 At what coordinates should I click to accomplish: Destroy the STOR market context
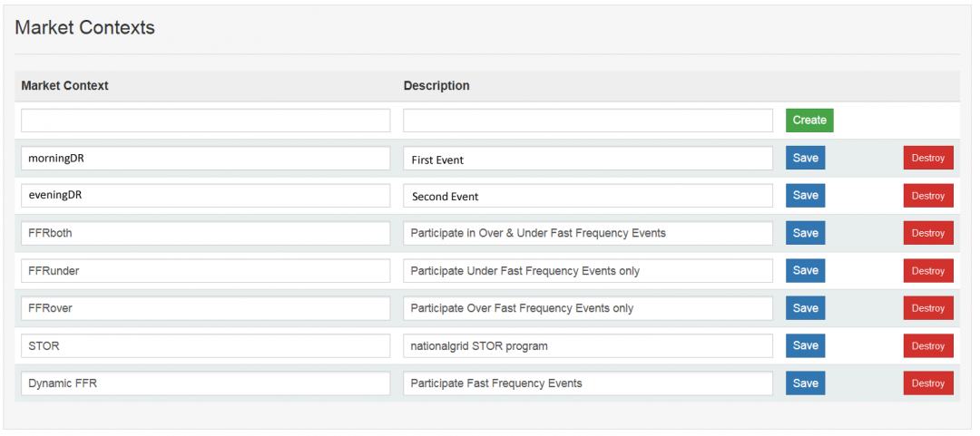tap(927, 346)
